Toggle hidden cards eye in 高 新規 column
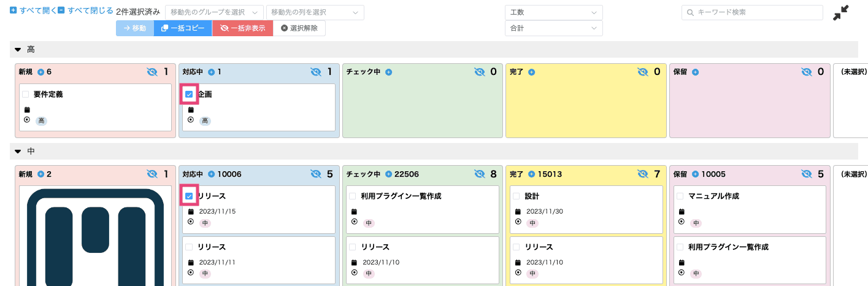Image resolution: width=868 pixels, height=286 pixels. pos(152,72)
